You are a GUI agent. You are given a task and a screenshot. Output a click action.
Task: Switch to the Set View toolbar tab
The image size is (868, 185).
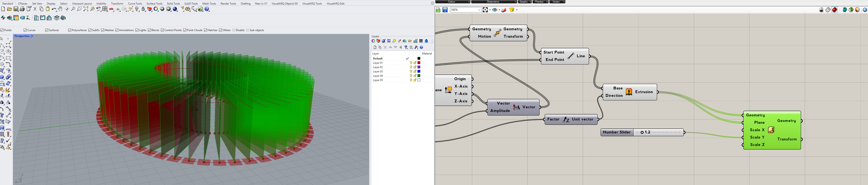[x=37, y=4]
